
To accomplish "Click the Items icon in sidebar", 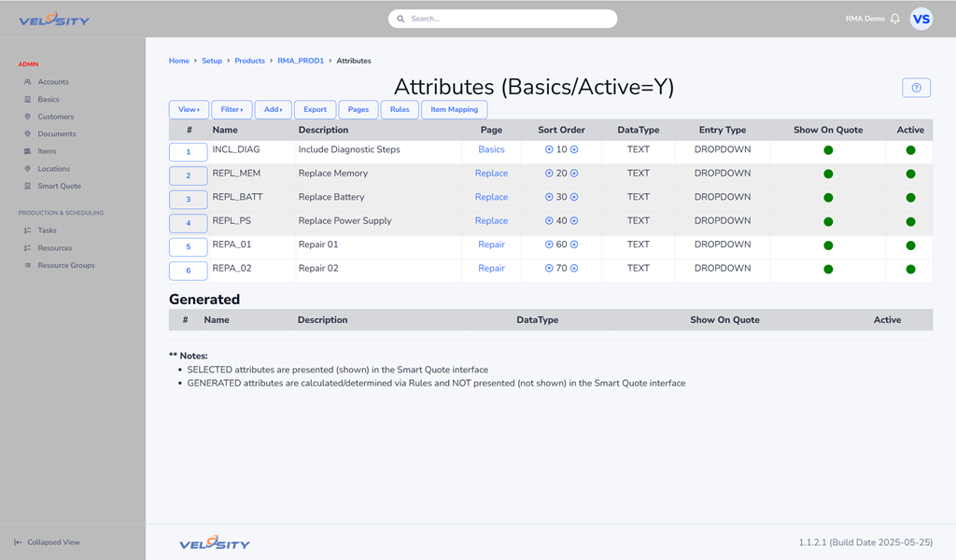I will 28,151.
